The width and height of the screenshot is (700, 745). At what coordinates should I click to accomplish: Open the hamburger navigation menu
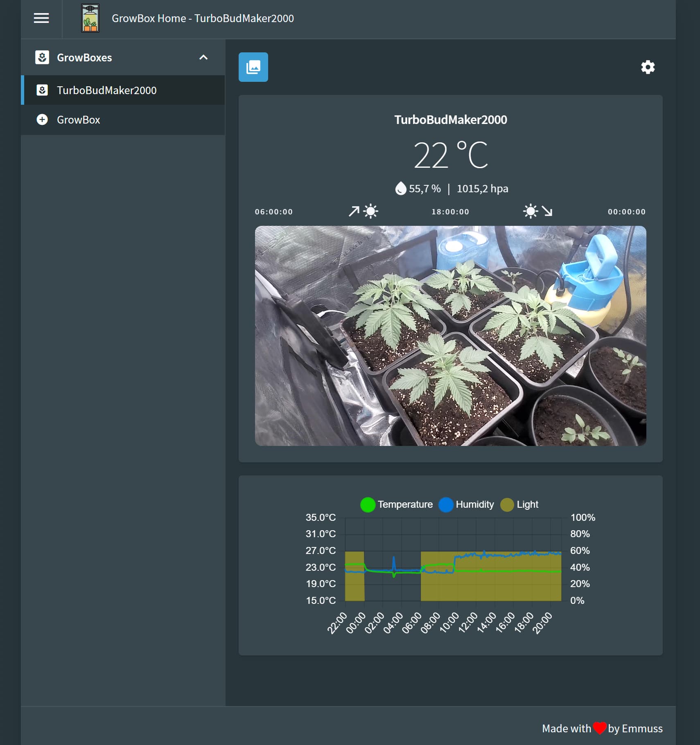pos(41,18)
